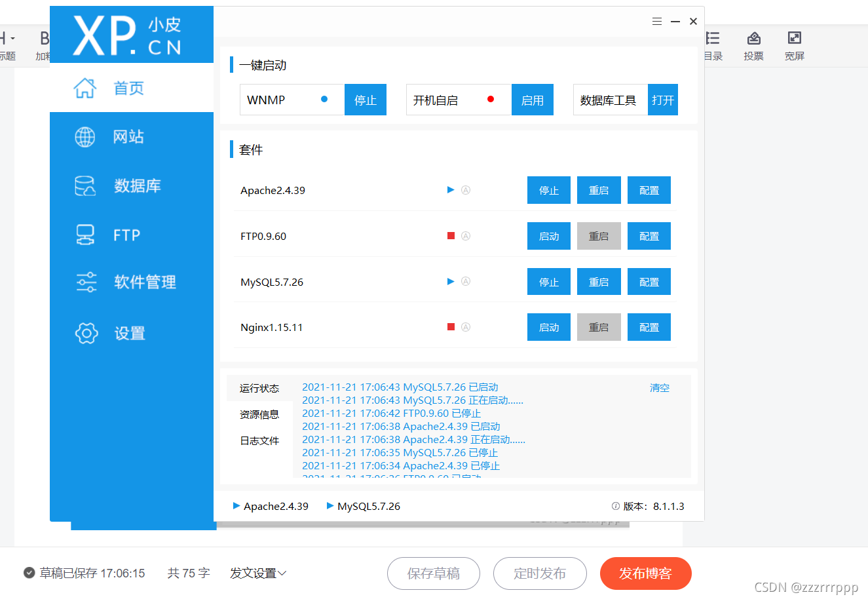Screen dimensions: 868x601
Task: Click the 软件管理 sliders icon
Action: point(86,282)
